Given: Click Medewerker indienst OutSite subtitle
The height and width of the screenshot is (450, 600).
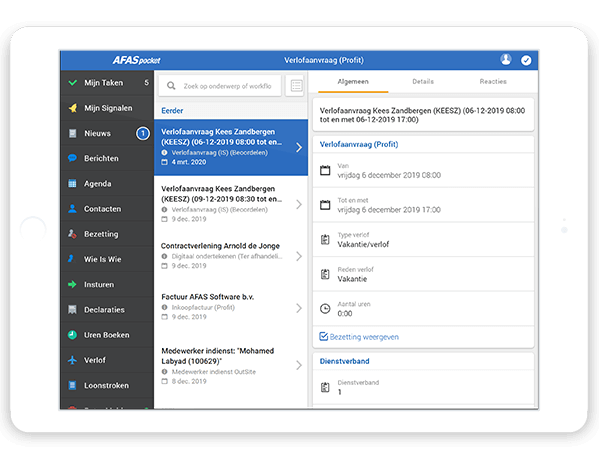Looking at the screenshot, I should click(214, 372).
